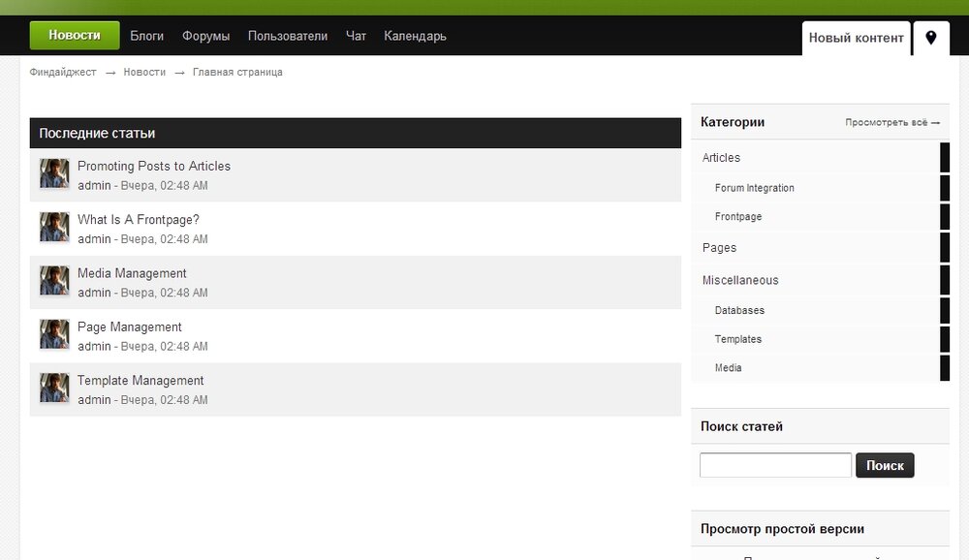The image size is (969, 560).
Task: Select the Articles category
Action: click(721, 158)
